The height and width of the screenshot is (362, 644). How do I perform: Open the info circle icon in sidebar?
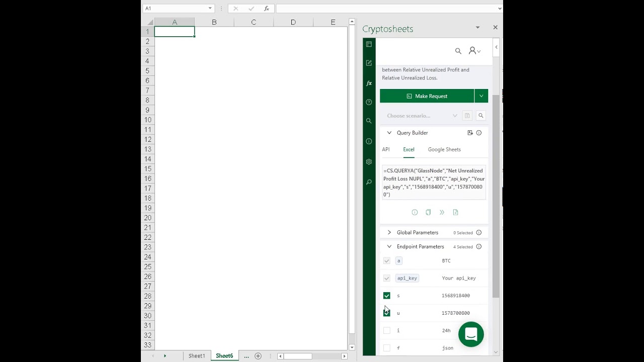tap(369, 141)
